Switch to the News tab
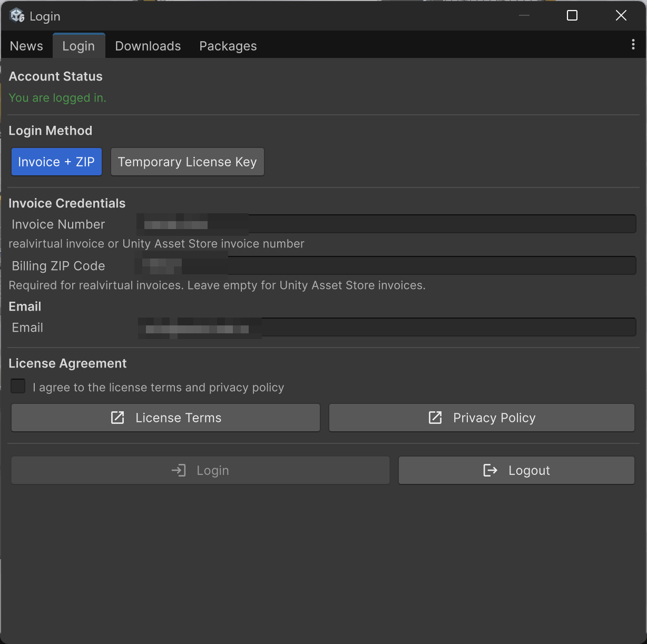Viewport: 647px width, 644px height. coord(26,46)
